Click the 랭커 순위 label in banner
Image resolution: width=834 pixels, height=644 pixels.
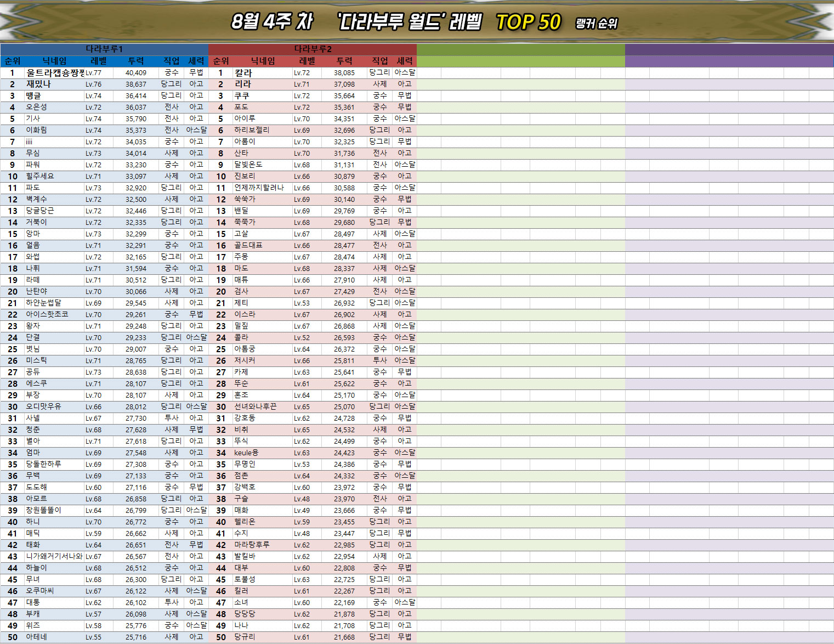596,24
